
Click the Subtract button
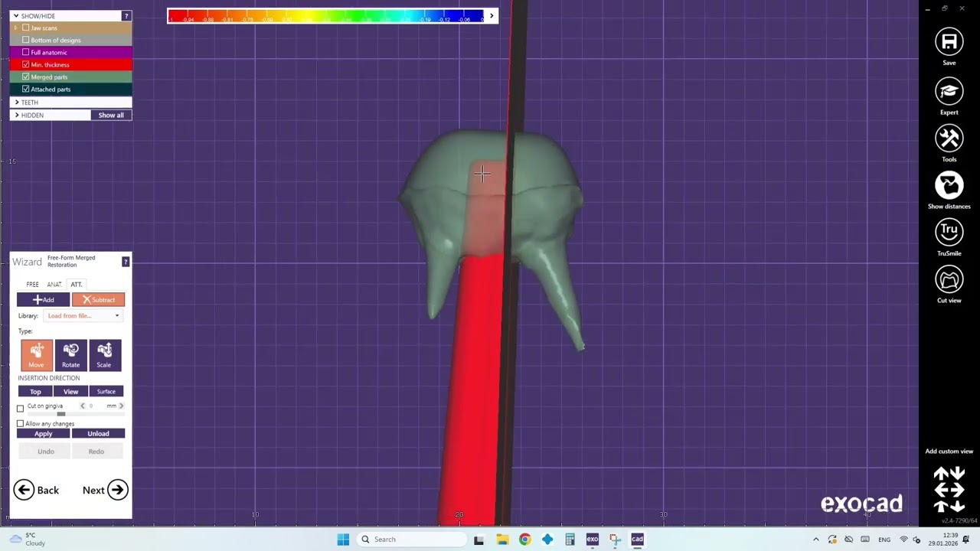98,300
